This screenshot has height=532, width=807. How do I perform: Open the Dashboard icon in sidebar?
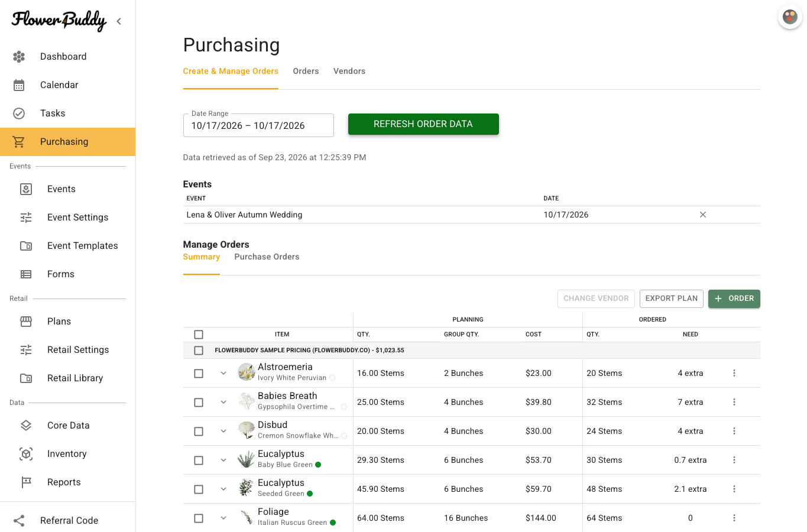click(19, 57)
